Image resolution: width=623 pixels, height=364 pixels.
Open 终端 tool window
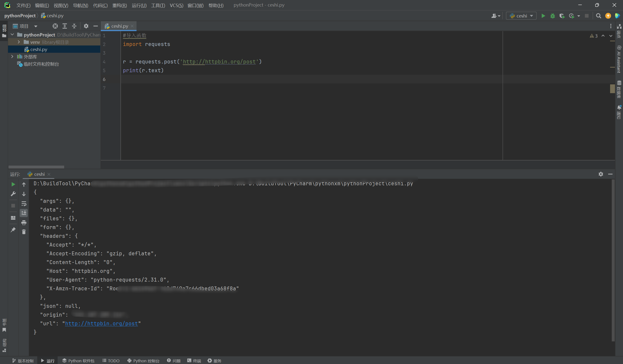click(x=194, y=361)
